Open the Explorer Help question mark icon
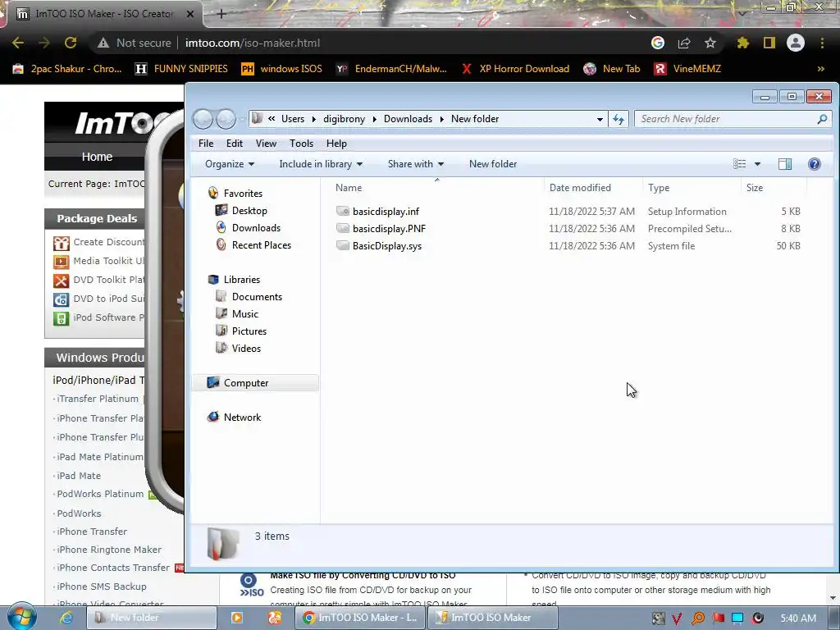This screenshot has height=630, width=840. pyautogui.click(x=815, y=164)
